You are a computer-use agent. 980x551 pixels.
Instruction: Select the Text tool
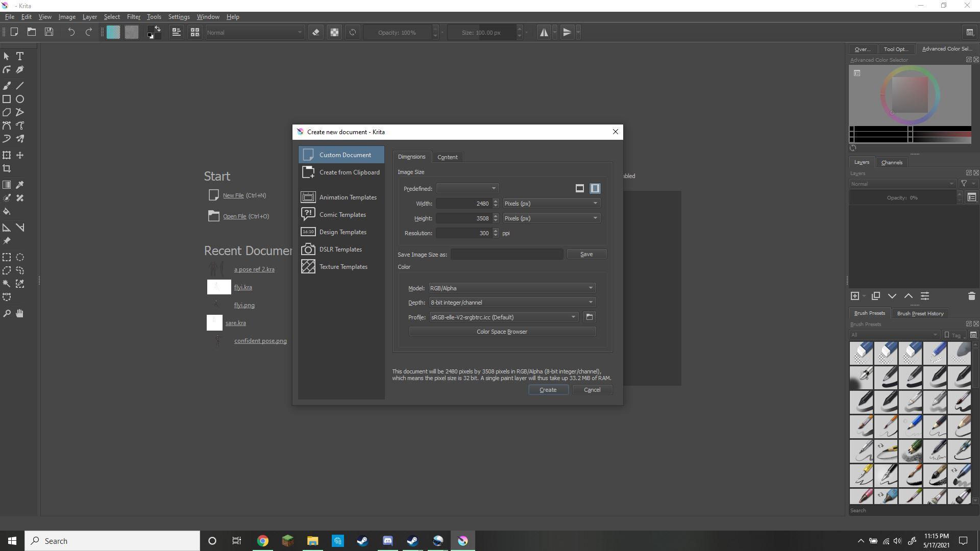point(20,56)
